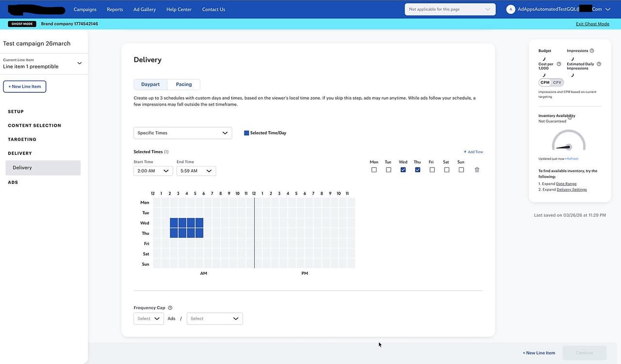Click Exit Ghost Mode

(592, 24)
